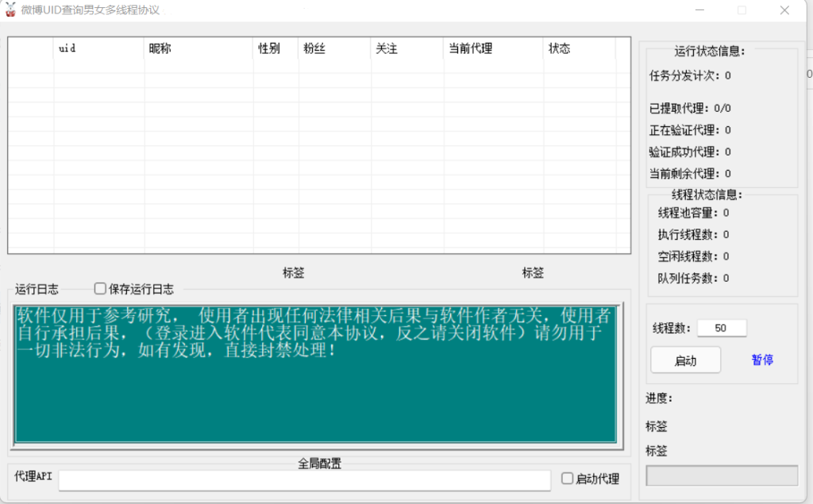Click the 关注 column header

(x=406, y=49)
